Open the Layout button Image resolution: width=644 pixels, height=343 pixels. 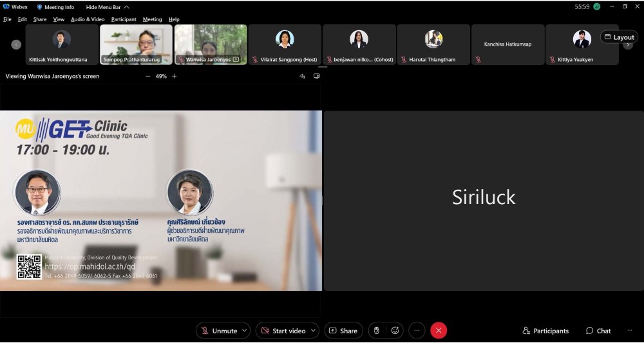pos(619,37)
